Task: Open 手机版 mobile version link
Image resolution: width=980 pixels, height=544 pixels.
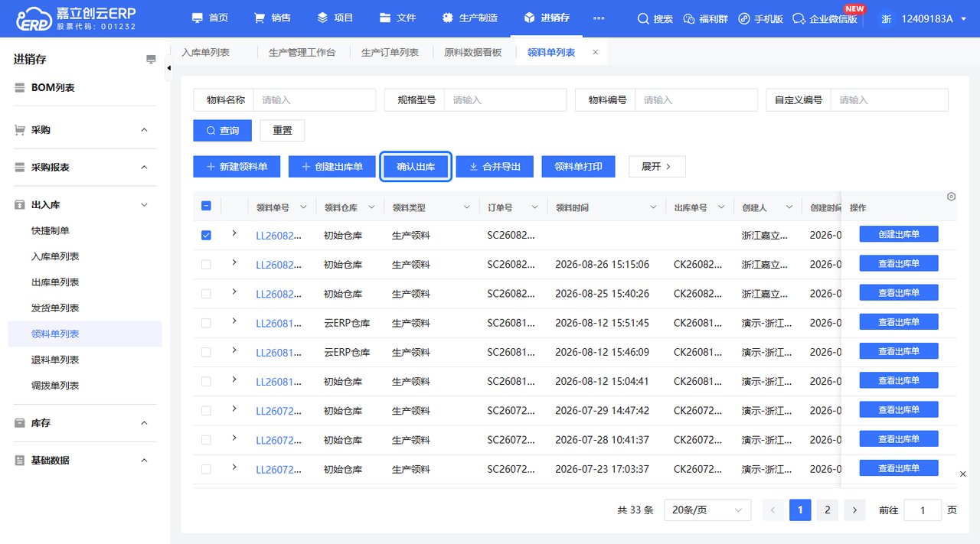Action: (x=761, y=18)
